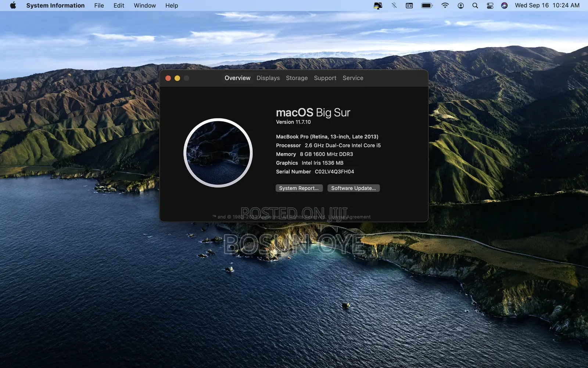Switch to the Storage tab
Viewport: 588px width, 368px height.
click(297, 78)
